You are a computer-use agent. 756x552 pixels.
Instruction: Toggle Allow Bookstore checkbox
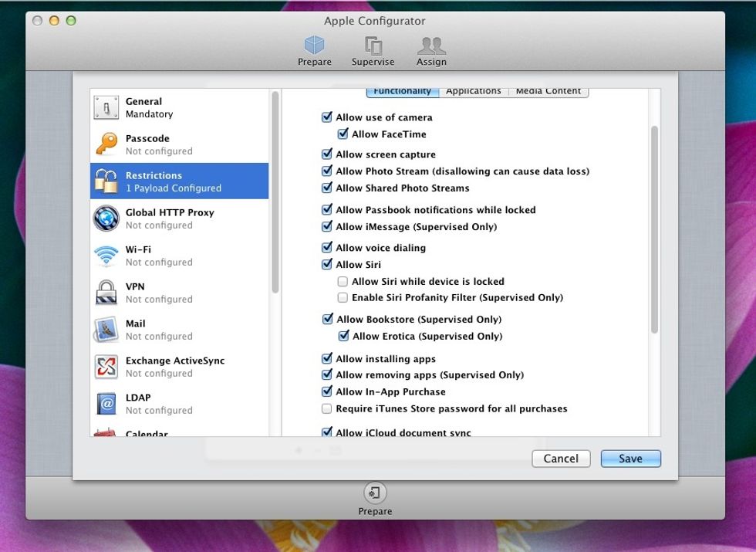pos(327,320)
